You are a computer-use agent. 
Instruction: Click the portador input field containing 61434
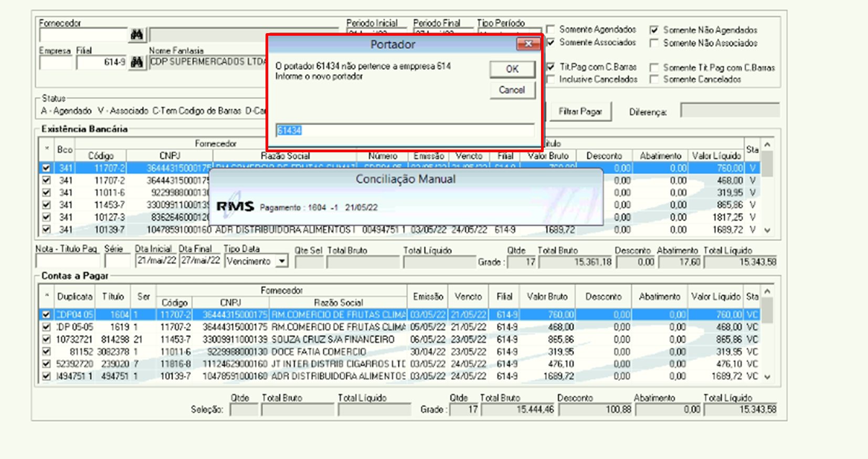point(405,130)
